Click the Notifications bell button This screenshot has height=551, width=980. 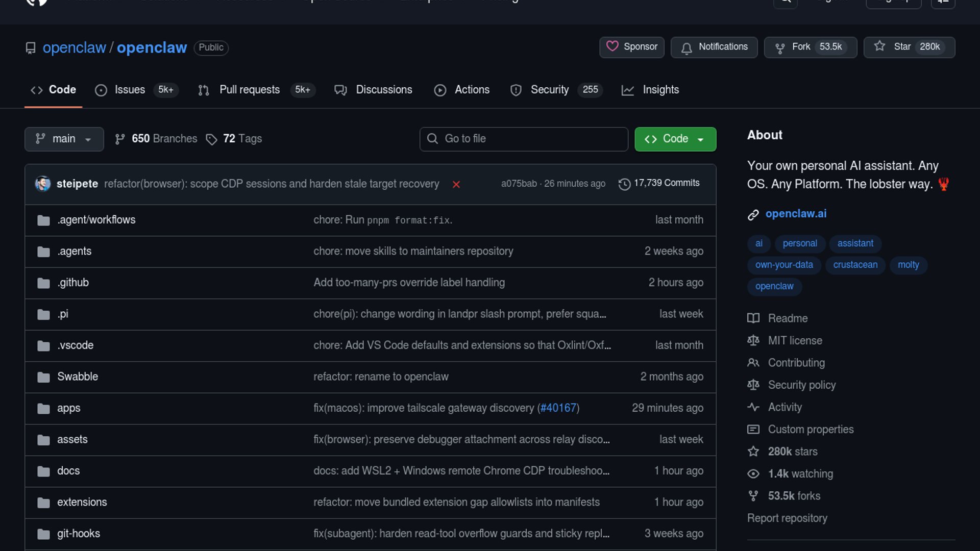click(x=714, y=47)
